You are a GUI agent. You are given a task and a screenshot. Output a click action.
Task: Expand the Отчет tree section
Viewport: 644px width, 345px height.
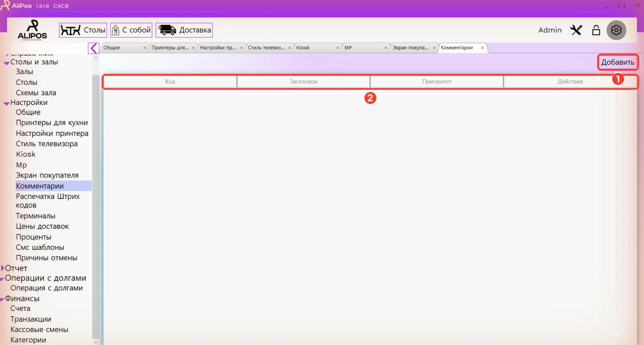point(3,268)
